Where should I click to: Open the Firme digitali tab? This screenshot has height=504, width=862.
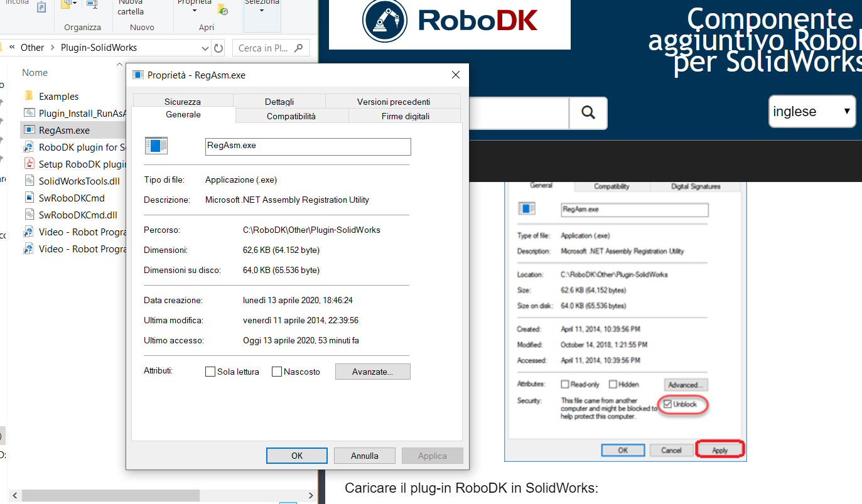406,116
